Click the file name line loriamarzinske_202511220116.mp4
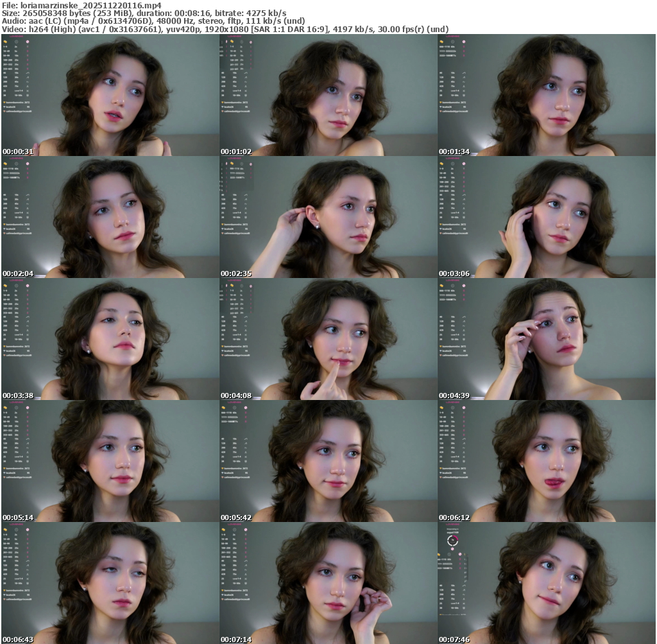This screenshot has height=644, width=657. [81, 5]
